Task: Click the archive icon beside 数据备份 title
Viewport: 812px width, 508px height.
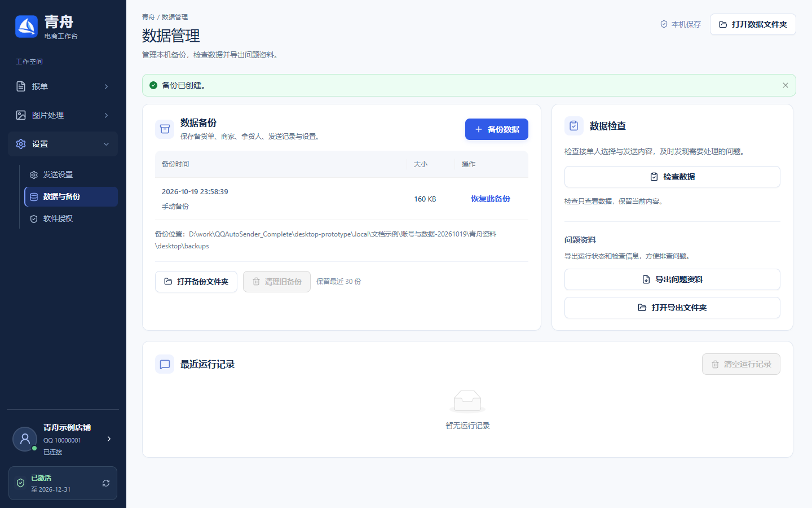Action: [165, 129]
